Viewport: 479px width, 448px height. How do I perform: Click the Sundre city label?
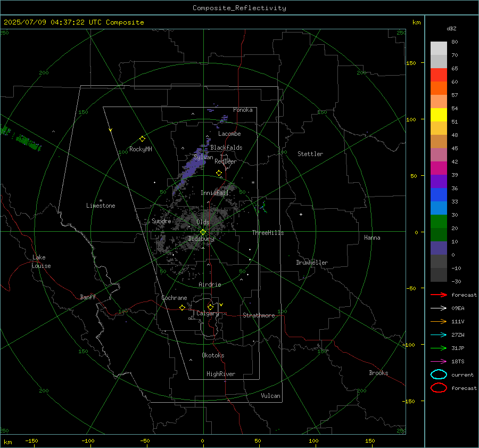[161, 221]
